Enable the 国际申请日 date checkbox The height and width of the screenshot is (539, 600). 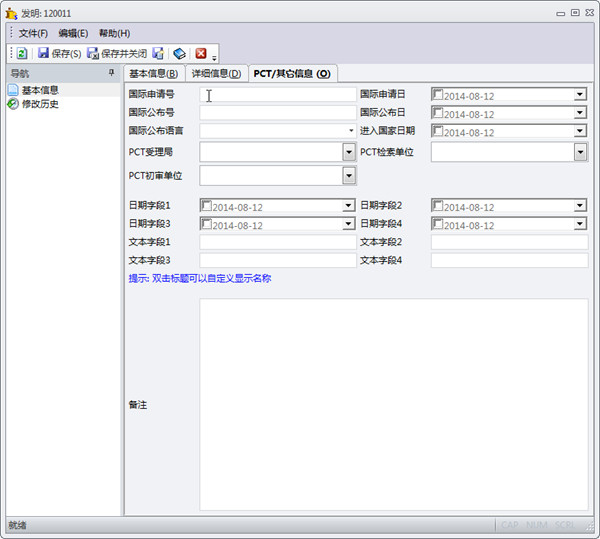pyautogui.click(x=438, y=94)
